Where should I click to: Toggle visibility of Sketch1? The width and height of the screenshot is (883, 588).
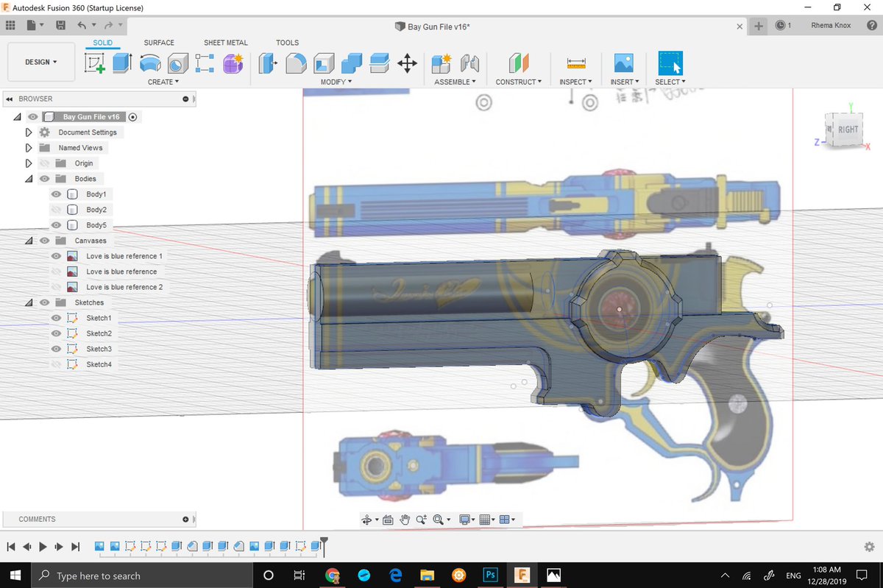coord(56,318)
